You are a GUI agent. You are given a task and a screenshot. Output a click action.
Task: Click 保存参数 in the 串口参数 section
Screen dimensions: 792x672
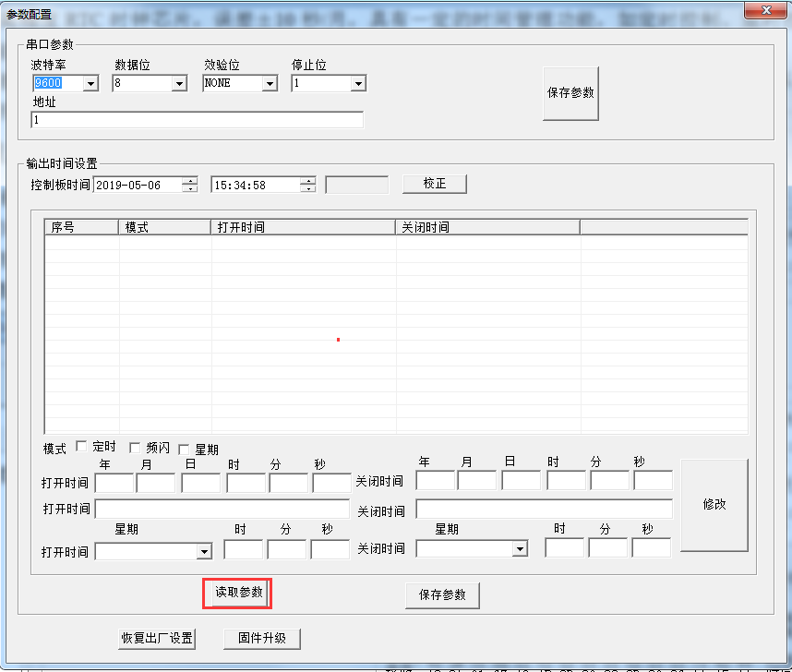pyautogui.click(x=570, y=93)
